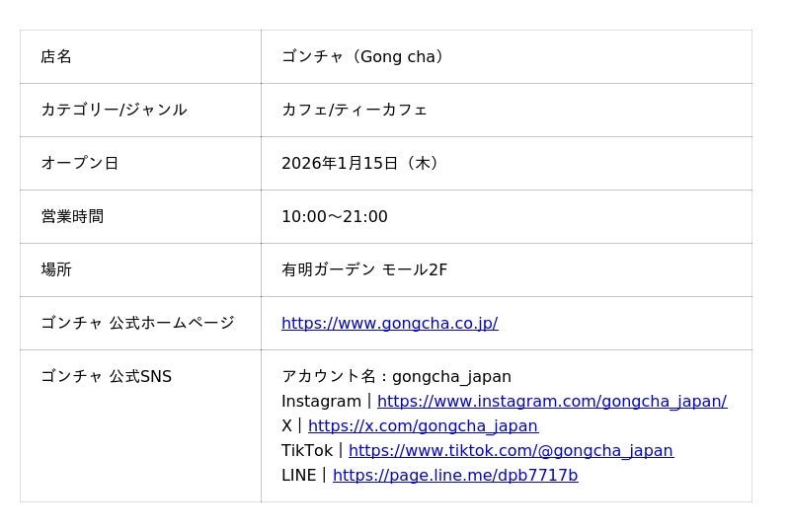Click the ゴンチャ 公式SNS label cell
The width and height of the screenshot is (790, 532).
(106, 377)
